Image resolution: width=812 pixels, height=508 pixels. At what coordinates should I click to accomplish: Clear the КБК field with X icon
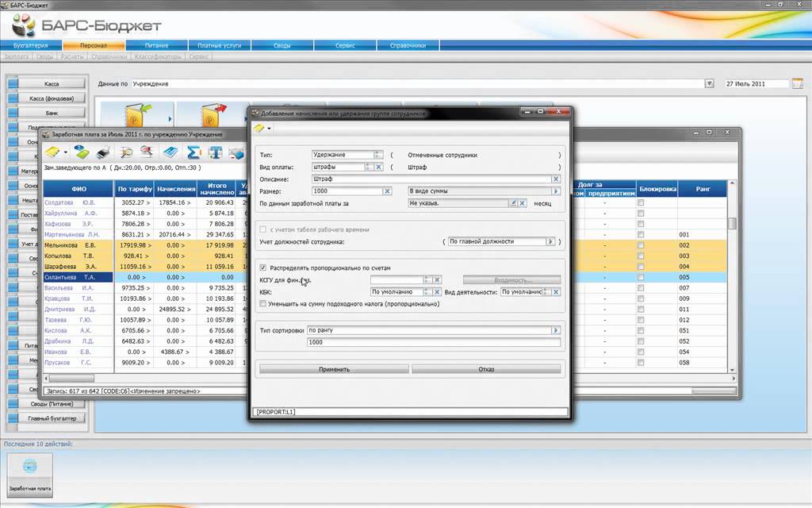[x=437, y=292]
